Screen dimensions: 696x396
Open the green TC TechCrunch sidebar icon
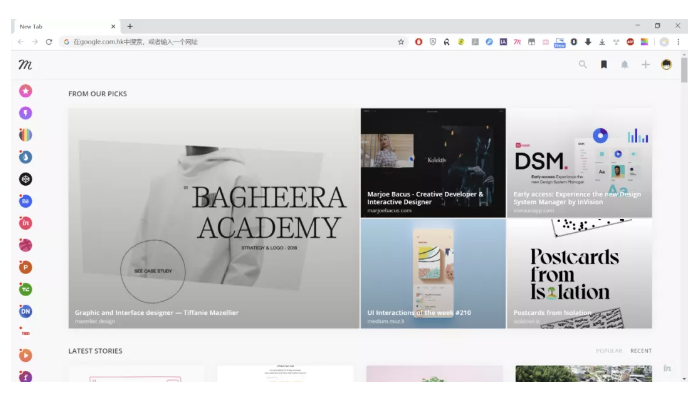tap(25, 289)
